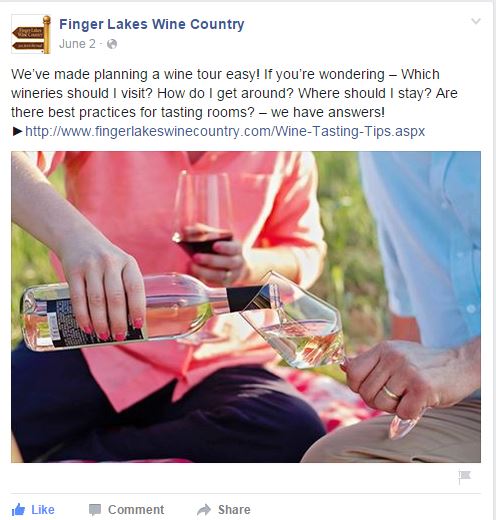
Task: Click the thumbs-up Like icon
Action: 18,510
